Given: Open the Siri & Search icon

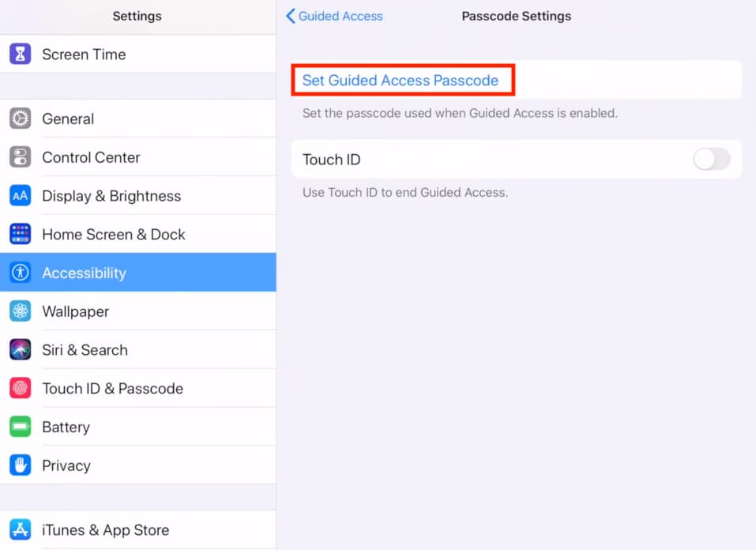Looking at the screenshot, I should point(21,350).
